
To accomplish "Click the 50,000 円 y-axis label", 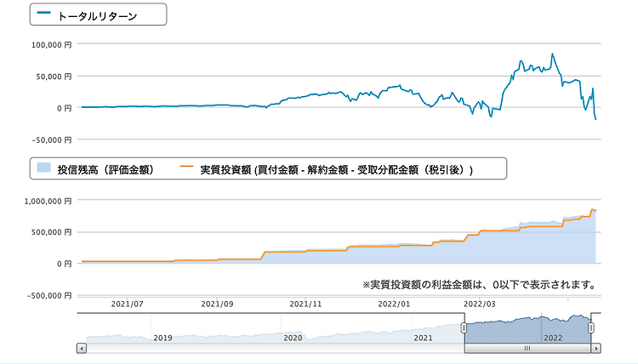I will tap(54, 77).
